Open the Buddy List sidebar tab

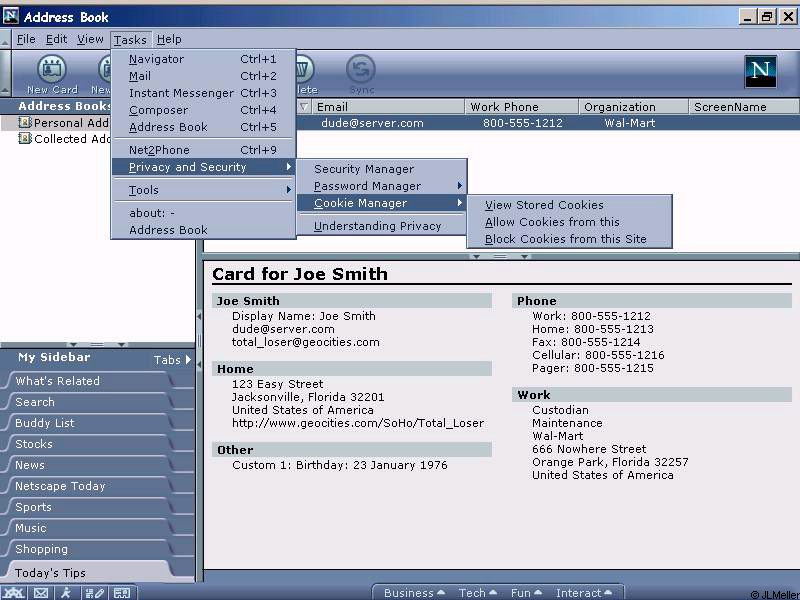click(89, 423)
